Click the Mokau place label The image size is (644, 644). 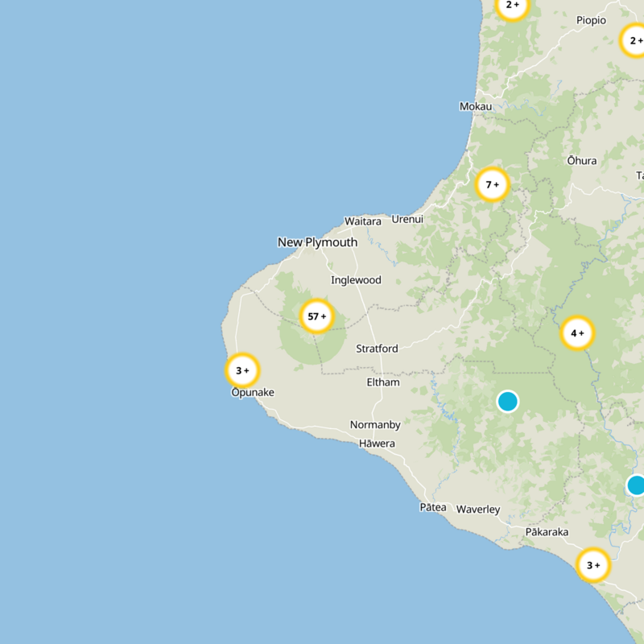(475, 106)
